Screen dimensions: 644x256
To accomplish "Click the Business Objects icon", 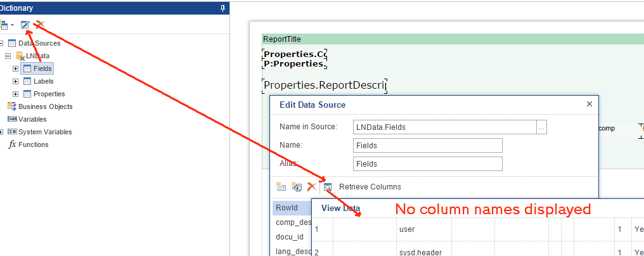I will coord(12,106).
